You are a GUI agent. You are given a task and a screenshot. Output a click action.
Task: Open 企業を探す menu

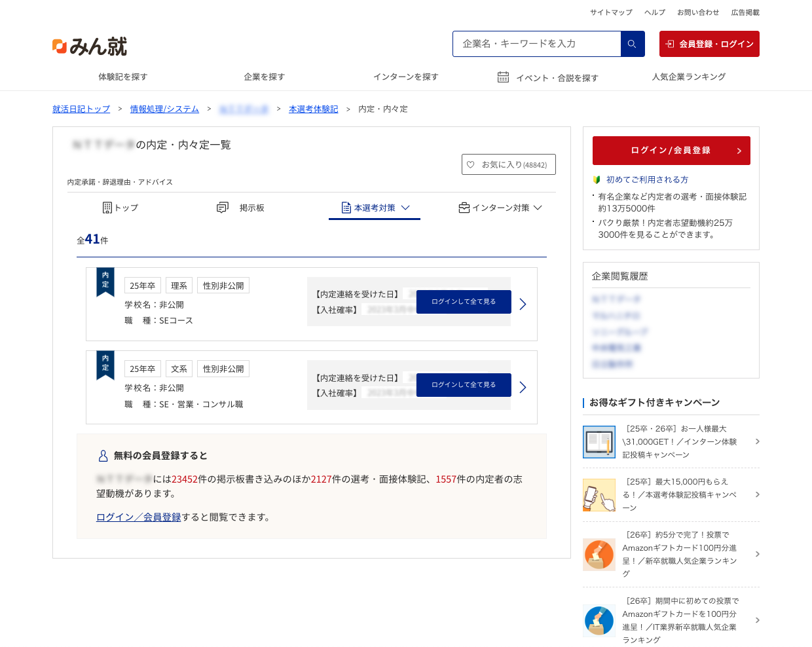click(265, 77)
